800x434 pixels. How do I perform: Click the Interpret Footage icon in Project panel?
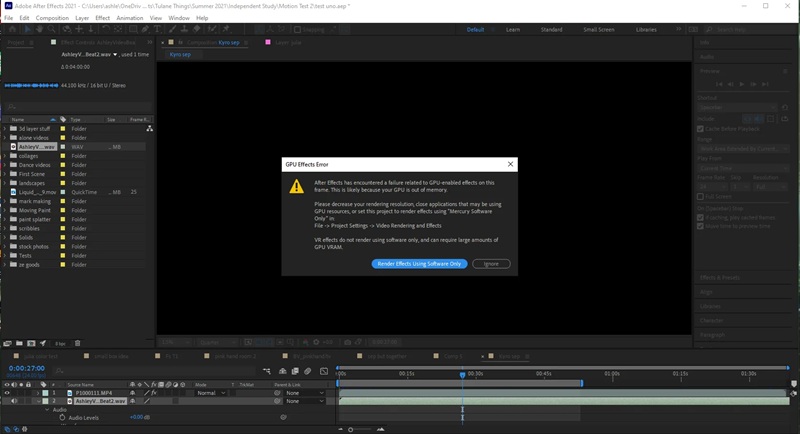[x=7, y=343]
